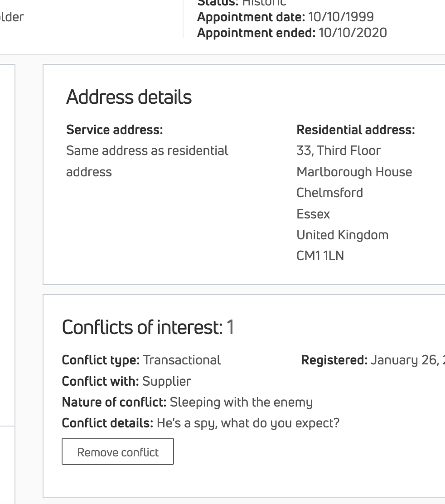The height and width of the screenshot is (504, 445).
Task: Select the Supplier conflict-with value
Action: (166, 381)
